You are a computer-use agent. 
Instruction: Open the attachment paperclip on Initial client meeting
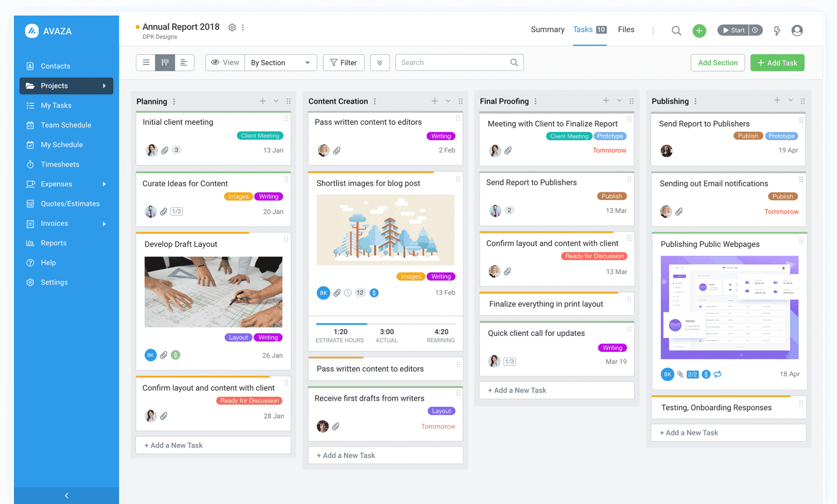(165, 150)
